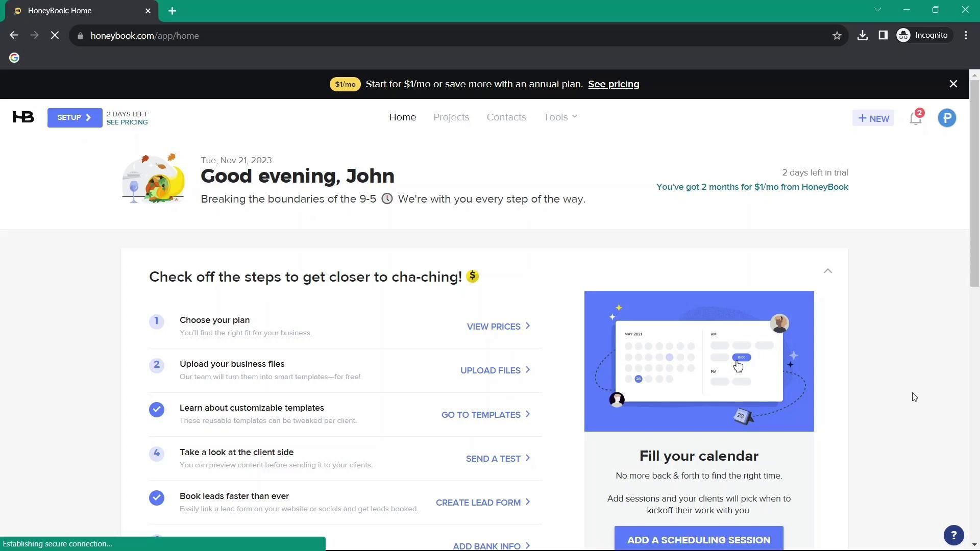Open the notifications bell
This screenshot has height=551, width=980.
coord(916,118)
